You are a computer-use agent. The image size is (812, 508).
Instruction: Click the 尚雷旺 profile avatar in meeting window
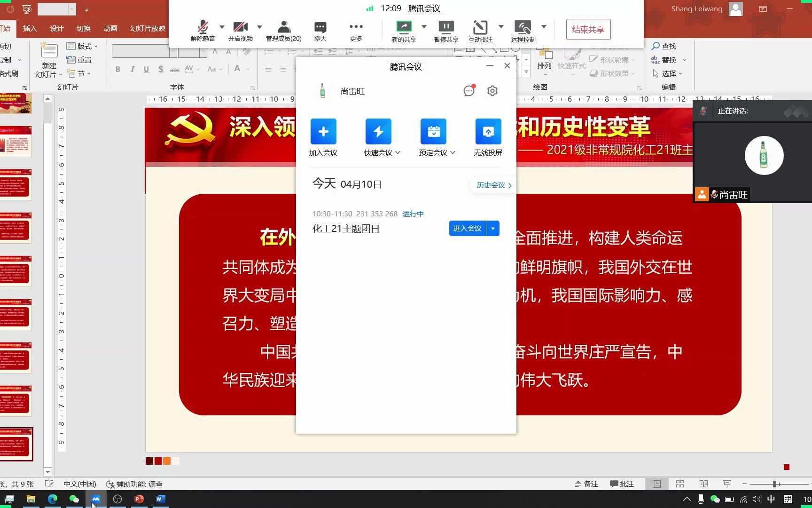point(322,91)
